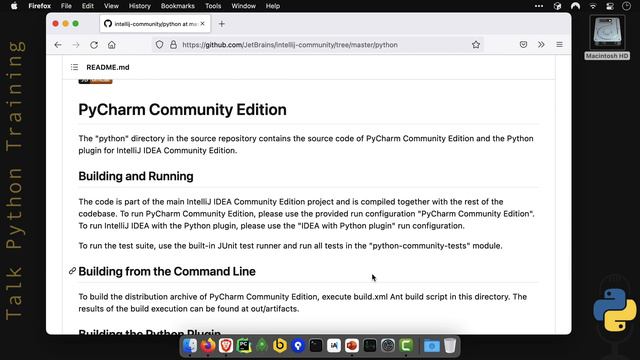Open the blue folder in the Dock
This screenshot has height=360, width=640.
point(431,346)
